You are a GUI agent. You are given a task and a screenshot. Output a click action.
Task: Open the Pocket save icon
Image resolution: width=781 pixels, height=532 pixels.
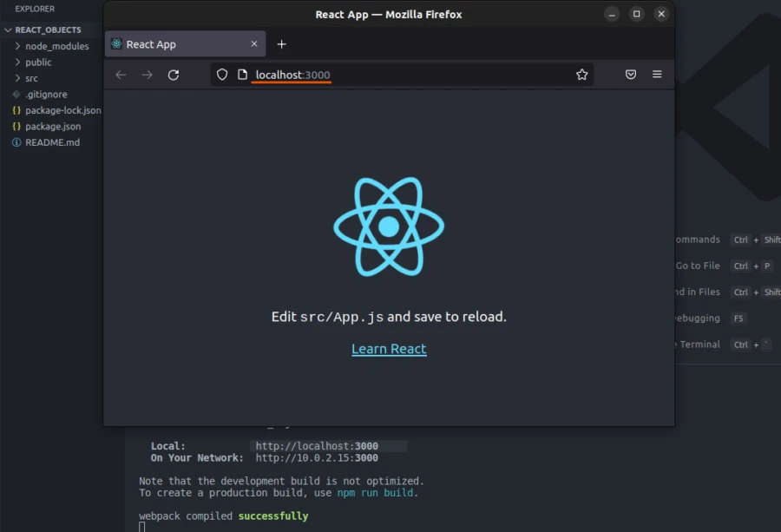(x=631, y=75)
